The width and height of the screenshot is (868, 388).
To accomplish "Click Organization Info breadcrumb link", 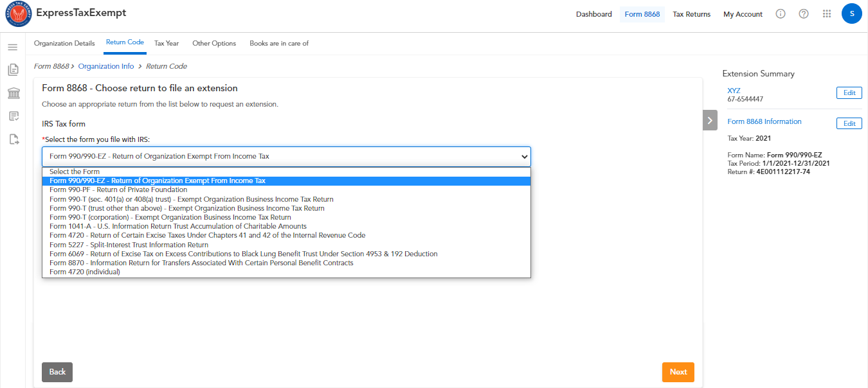I will 106,66.
